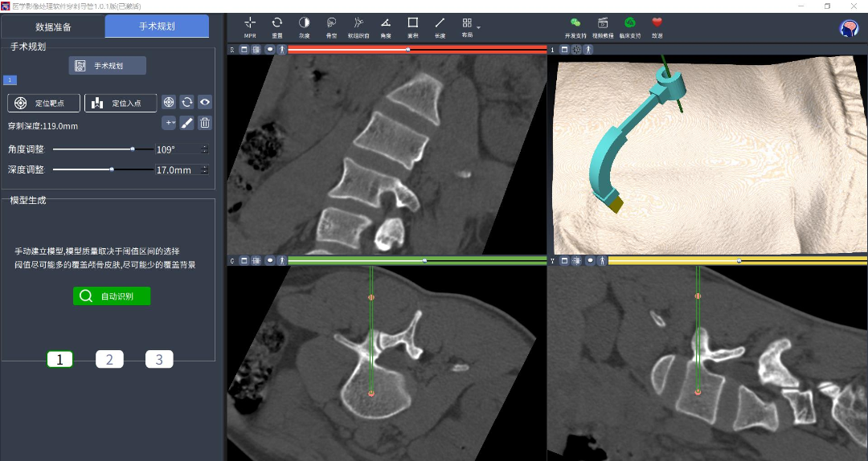Select the 长度 length measurement tool

pyautogui.click(x=440, y=23)
